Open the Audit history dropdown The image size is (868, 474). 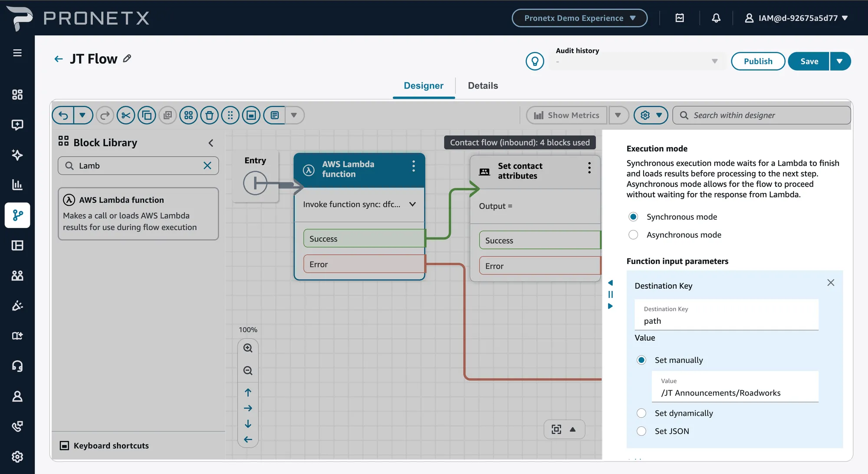coord(637,61)
